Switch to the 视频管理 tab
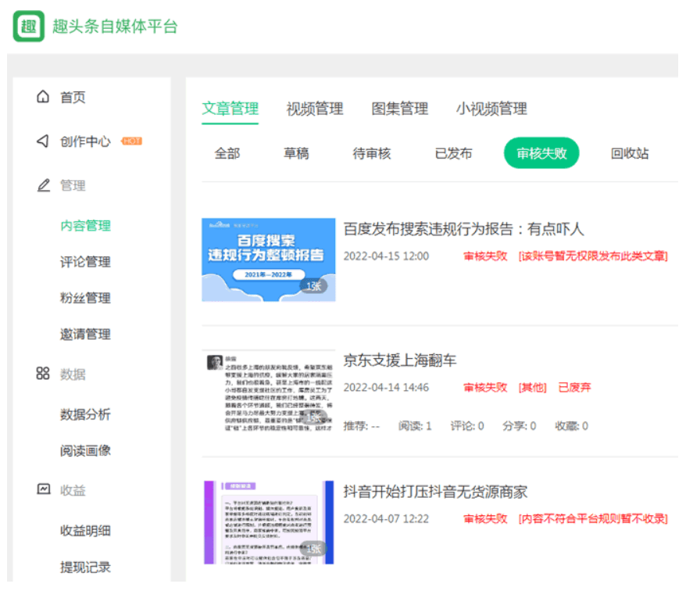686x616 pixels. pyautogui.click(x=315, y=109)
